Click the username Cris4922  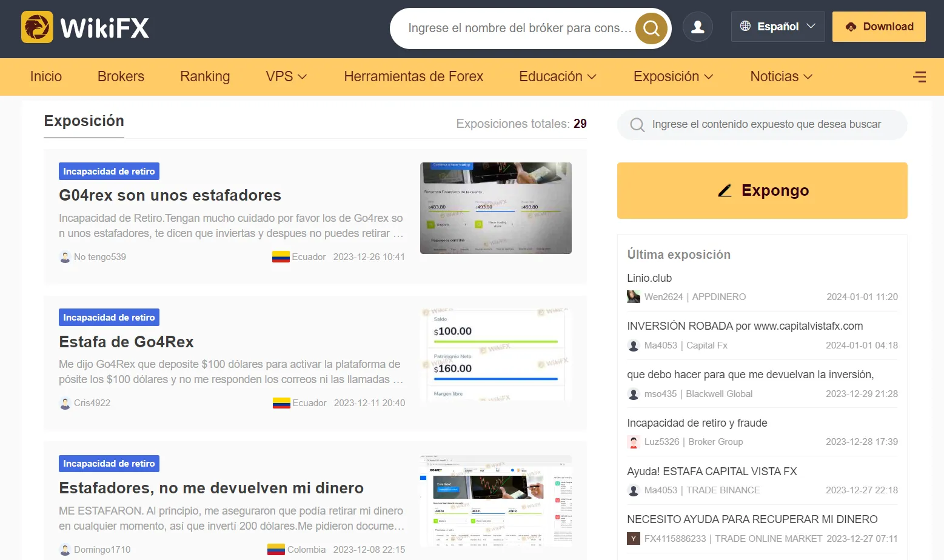(x=92, y=403)
